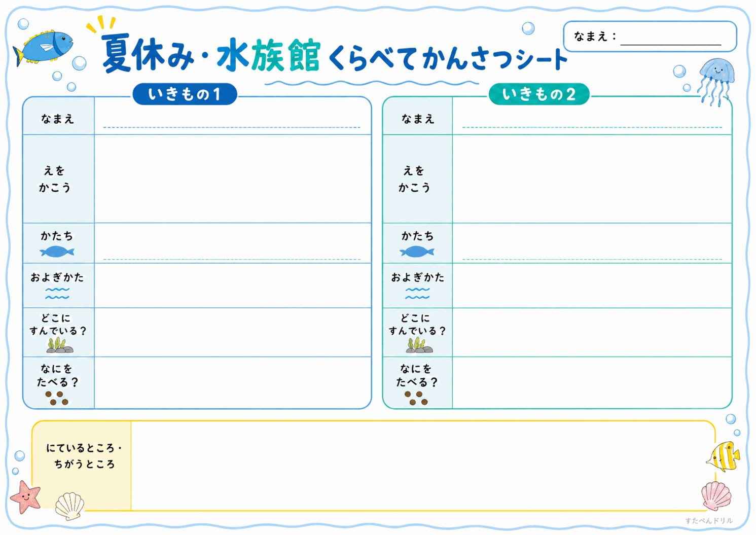Click the えをかこう drawing area in いきもの1
The image size is (756, 535).
[233, 179]
